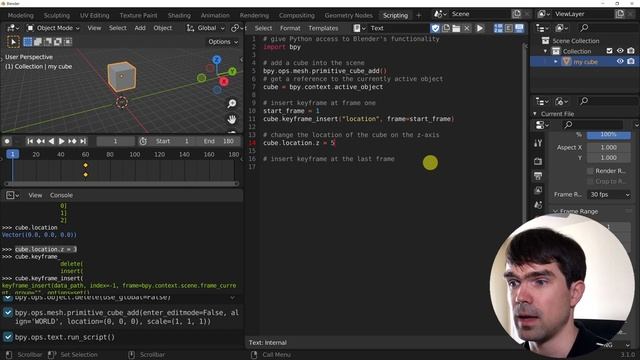The image size is (640, 360).
Task: Toggle line numbers in text editor
Action: coord(498,28)
